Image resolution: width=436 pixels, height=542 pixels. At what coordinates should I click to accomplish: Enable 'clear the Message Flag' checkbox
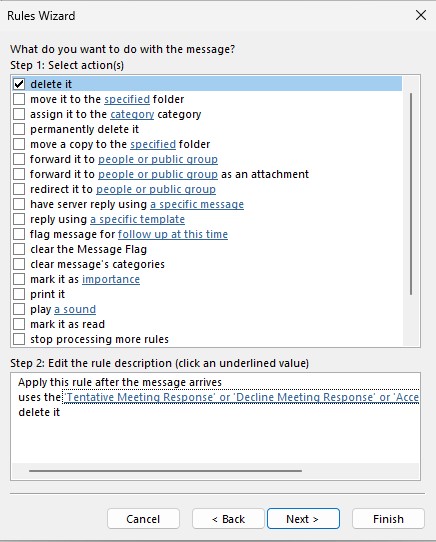[x=19, y=249]
